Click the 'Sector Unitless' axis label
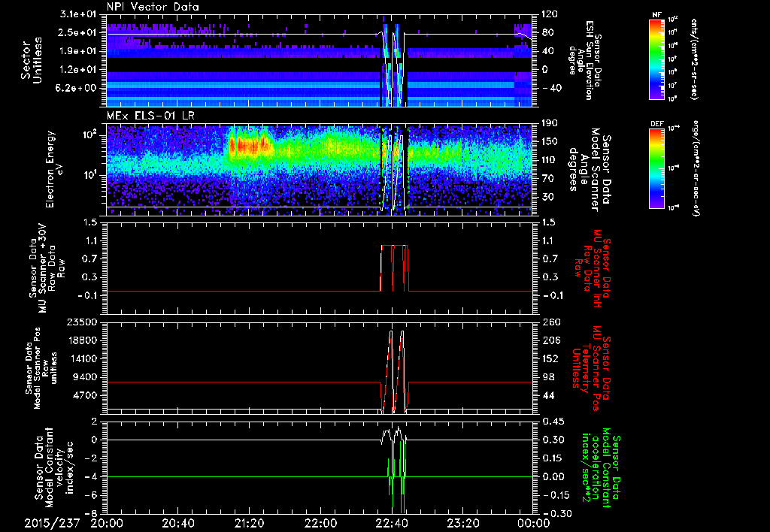The width and height of the screenshot is (770, 532). [x=32, y=60]
